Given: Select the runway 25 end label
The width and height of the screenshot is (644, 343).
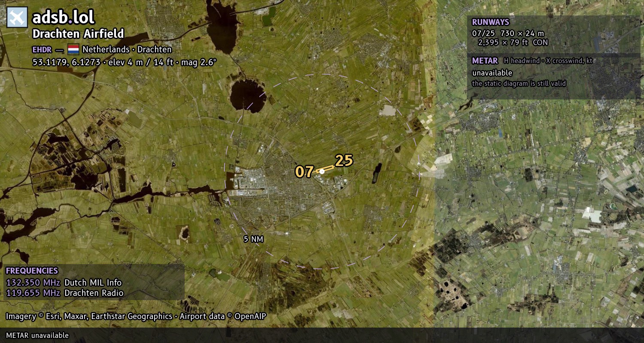Looking at the screenshot, I should pos(344,161).
